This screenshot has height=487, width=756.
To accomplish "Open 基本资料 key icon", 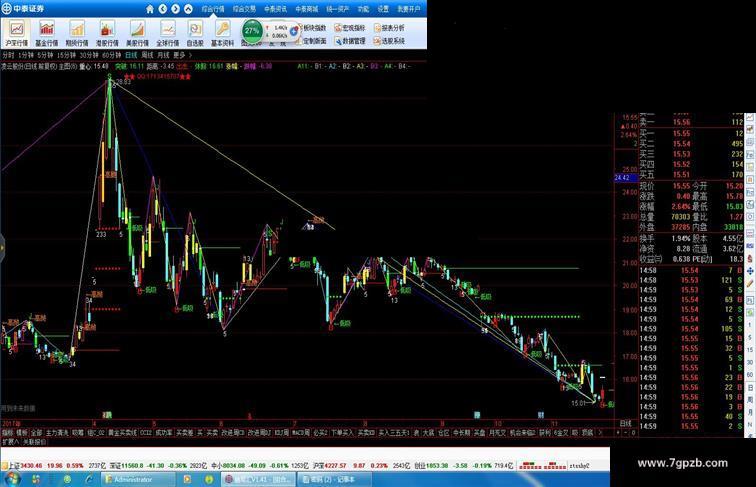I will point(222,33).
